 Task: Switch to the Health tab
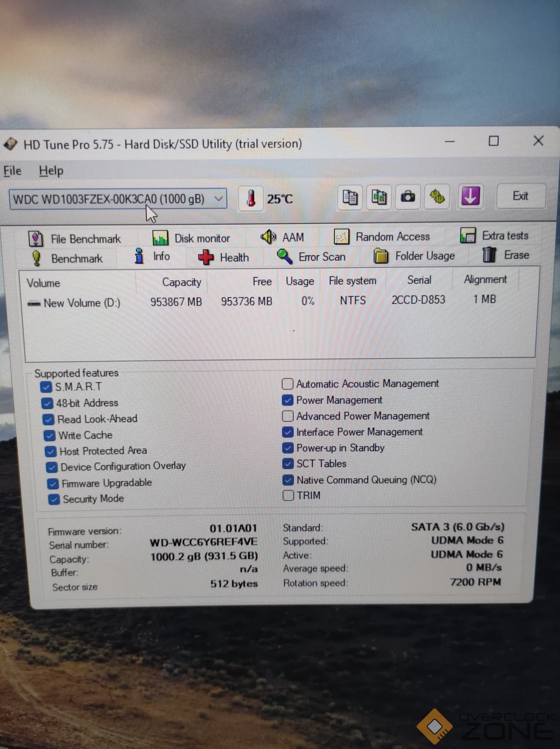[223, 257]
